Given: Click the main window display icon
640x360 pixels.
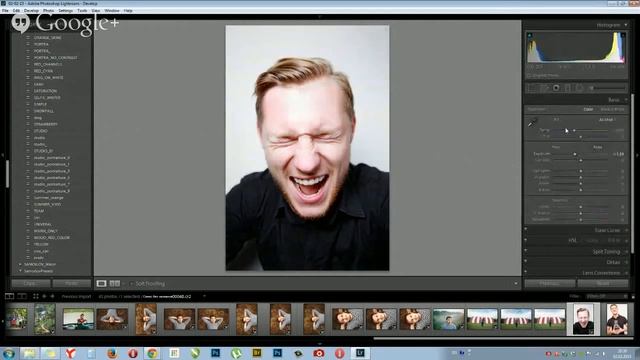Looking at the screenshot, I should point(9,296).
